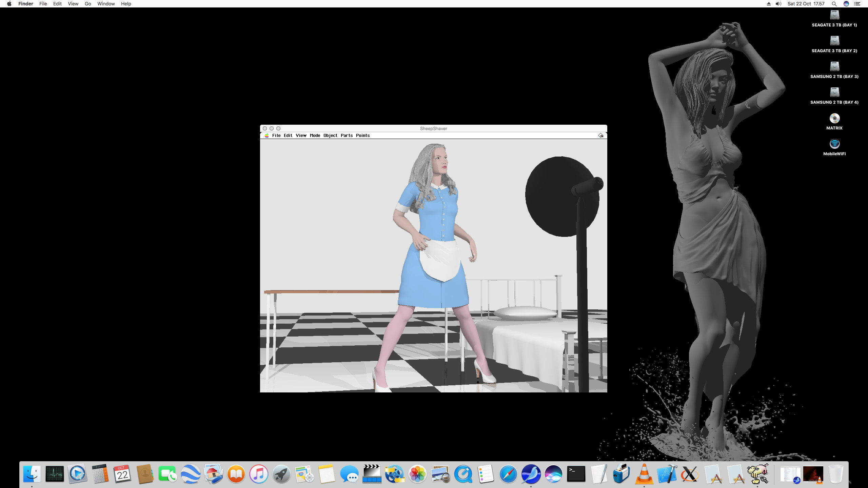868x488 pixels.
Task: Select SAMSUNG 2 TB (BAY 4) drive
Action: click(834, 96)
